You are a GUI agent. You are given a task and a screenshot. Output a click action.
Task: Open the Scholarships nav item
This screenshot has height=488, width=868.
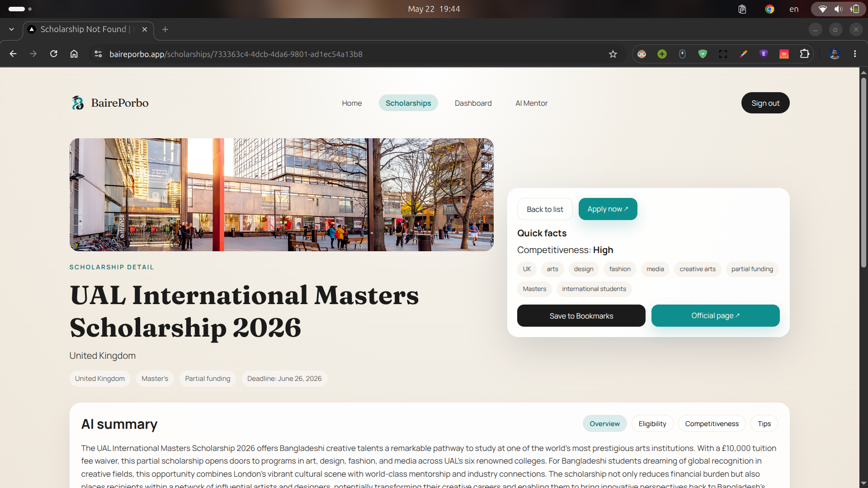pyautogui.click(x=408, y=103)
